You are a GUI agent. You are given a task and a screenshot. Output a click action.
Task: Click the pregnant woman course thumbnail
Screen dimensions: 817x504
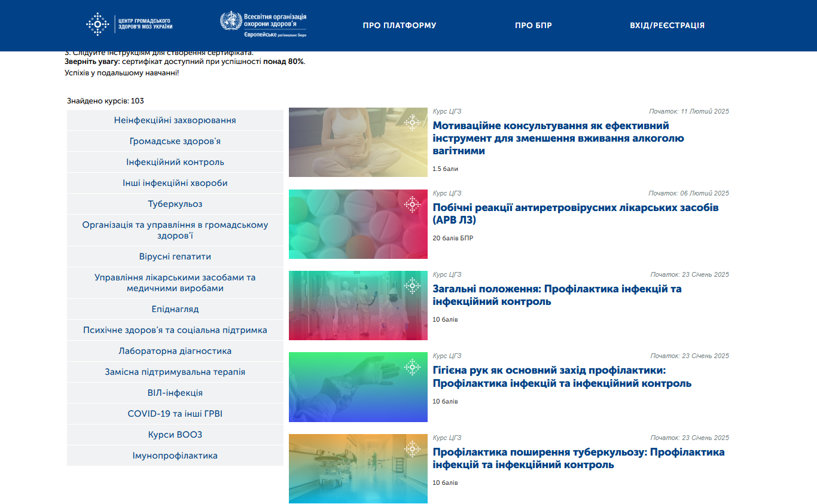(x=358, y=142)
